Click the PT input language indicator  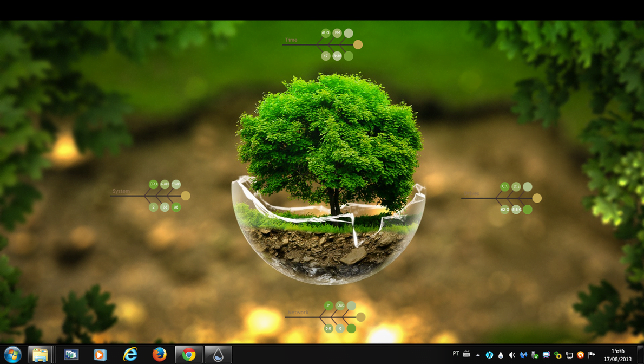tap(456, 354)
